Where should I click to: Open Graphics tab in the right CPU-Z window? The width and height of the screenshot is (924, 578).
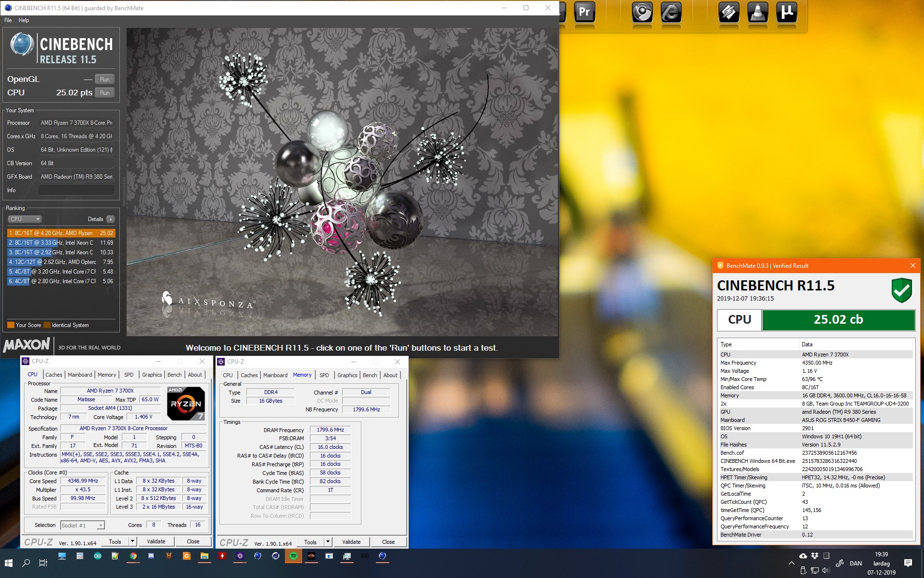coord(347,375)
